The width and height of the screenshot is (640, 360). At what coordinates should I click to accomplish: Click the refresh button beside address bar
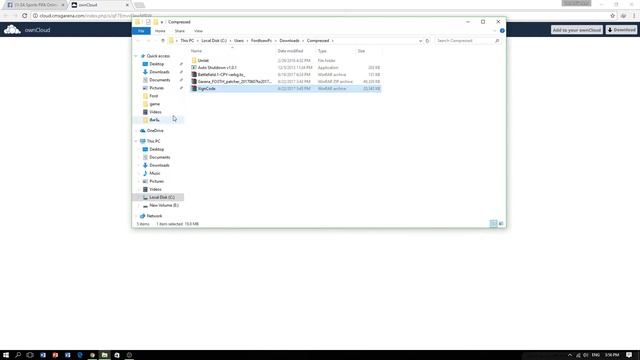point(427,41)
